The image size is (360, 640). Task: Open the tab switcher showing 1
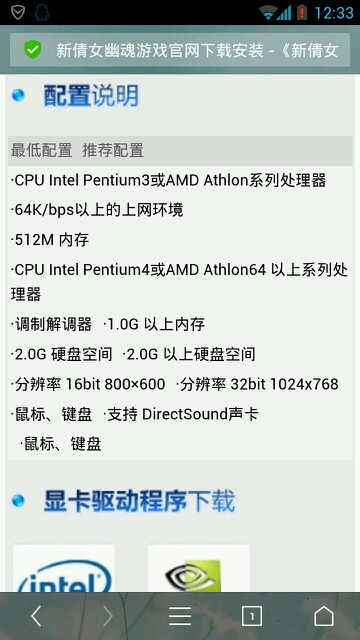coord(252,616)
